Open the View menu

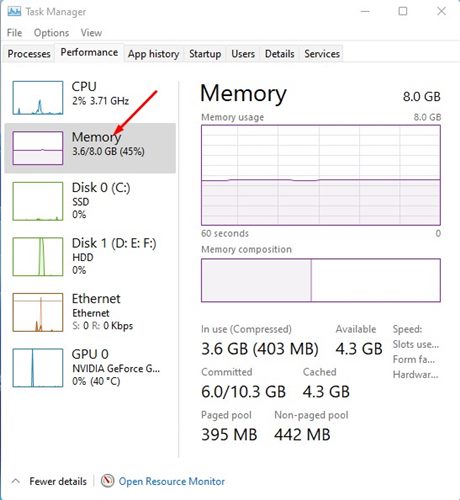pyautogui.click(x=91, y=33)
